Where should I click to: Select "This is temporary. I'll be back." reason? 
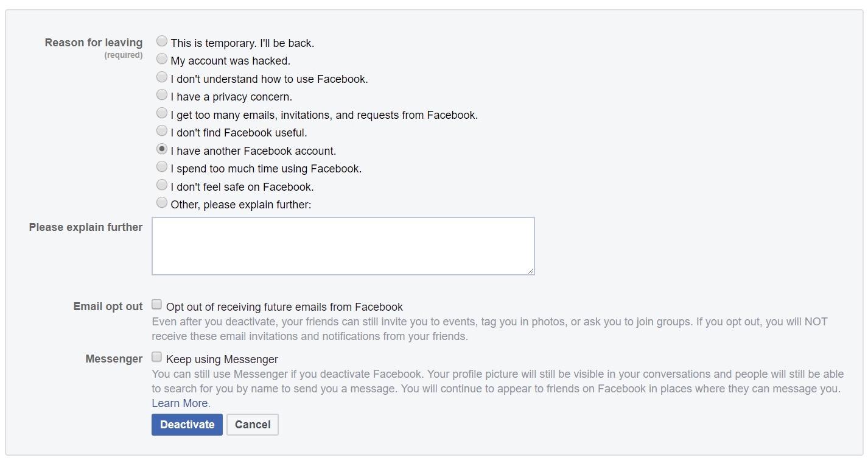162,41
